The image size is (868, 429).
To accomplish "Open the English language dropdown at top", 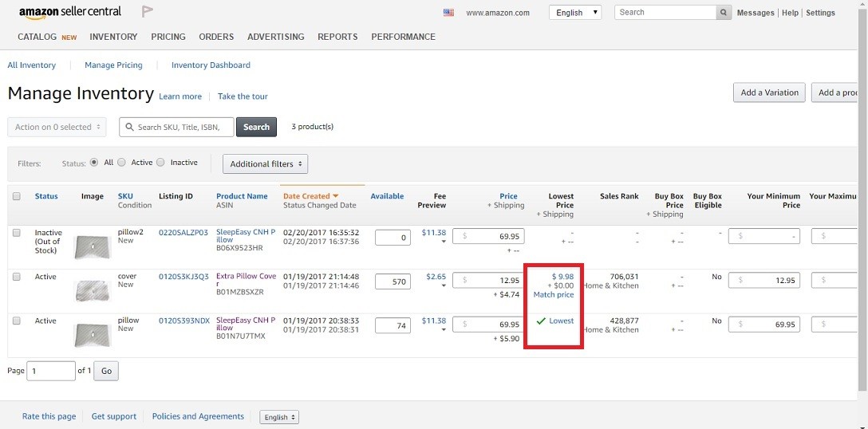I will click(575, 13).
